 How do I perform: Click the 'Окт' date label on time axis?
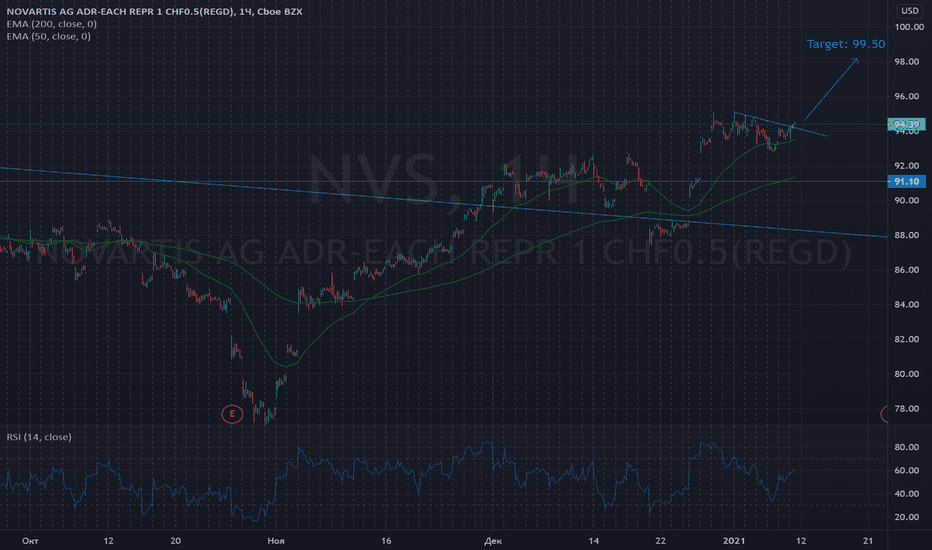pos(30,541)
